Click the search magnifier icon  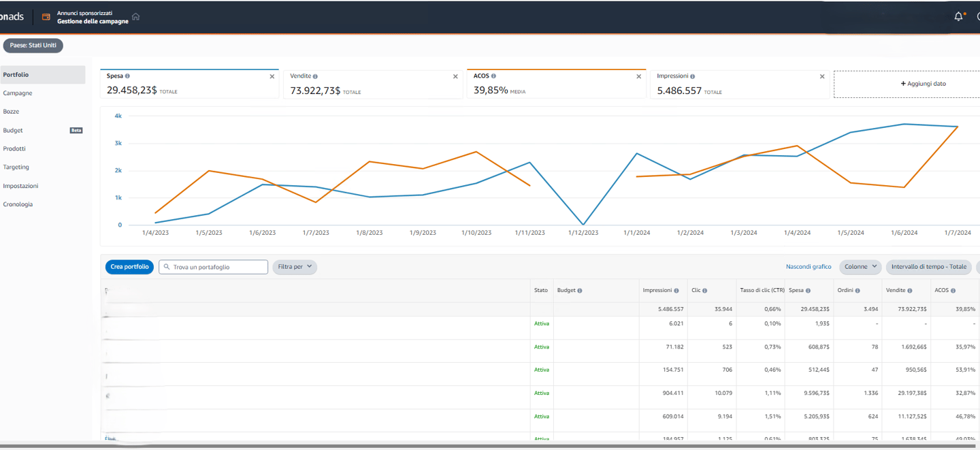tap(167, 267)
